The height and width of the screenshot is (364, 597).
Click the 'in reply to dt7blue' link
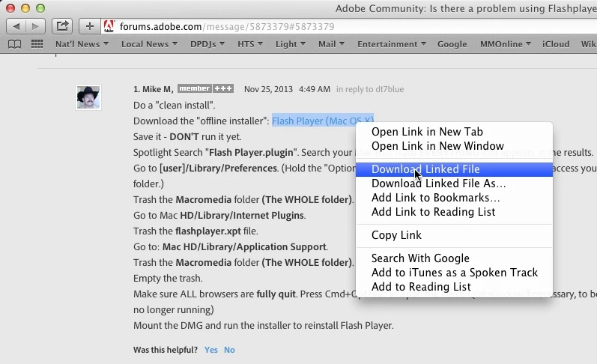(x=370, y=89)
